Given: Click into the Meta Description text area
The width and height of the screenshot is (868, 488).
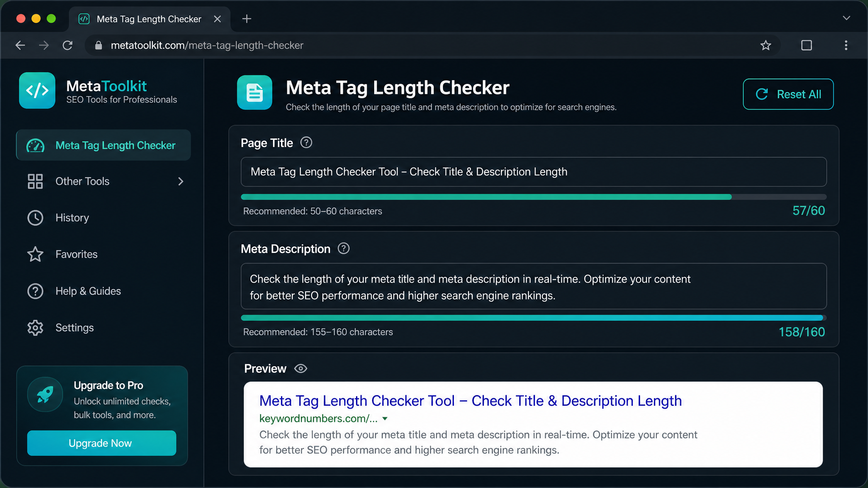Looking at the screenshot, I should pyautogui.click(x=534, y=286).
